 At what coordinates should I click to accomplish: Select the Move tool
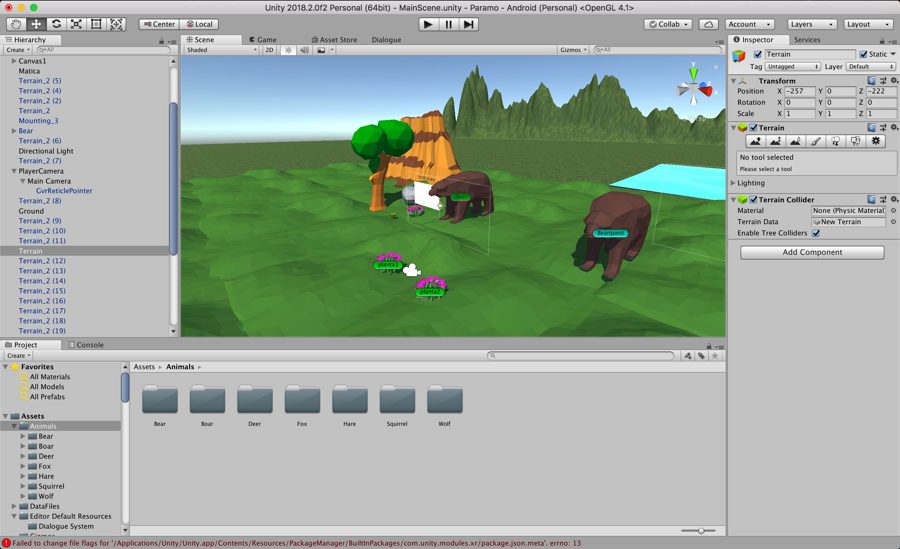[x=36, y=24]
